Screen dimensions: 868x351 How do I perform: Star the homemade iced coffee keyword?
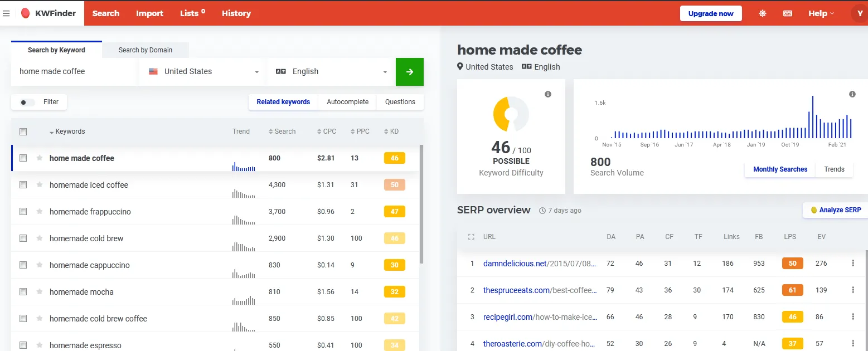40,185
